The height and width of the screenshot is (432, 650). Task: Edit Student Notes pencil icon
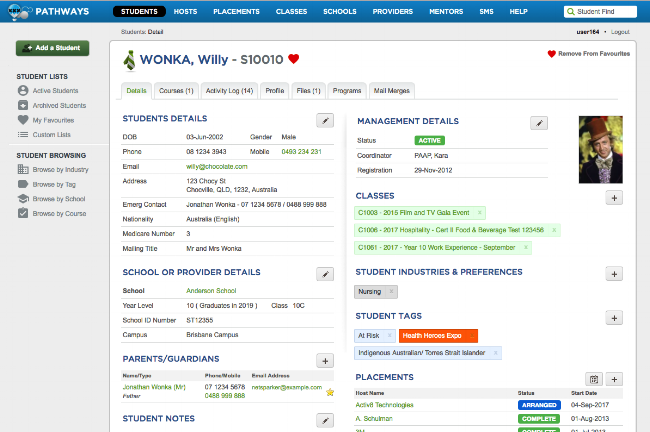click(x=325, y=421)
